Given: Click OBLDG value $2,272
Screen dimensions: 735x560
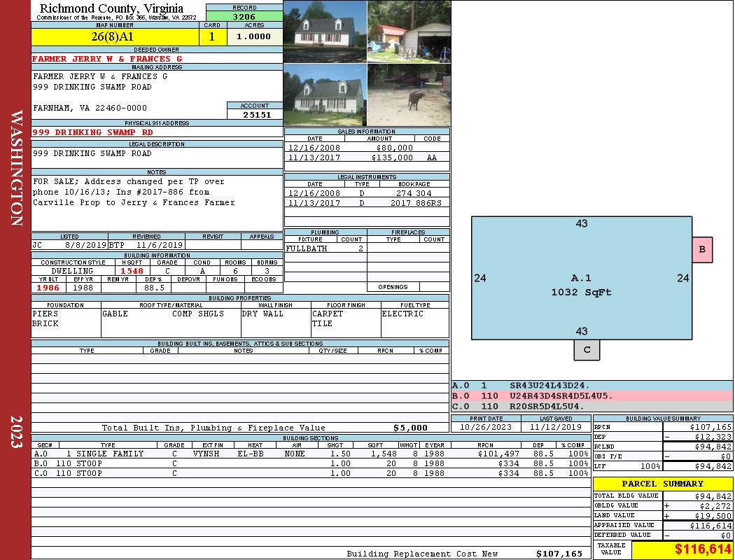Looking at the screenshot, I should pos(715,506).
